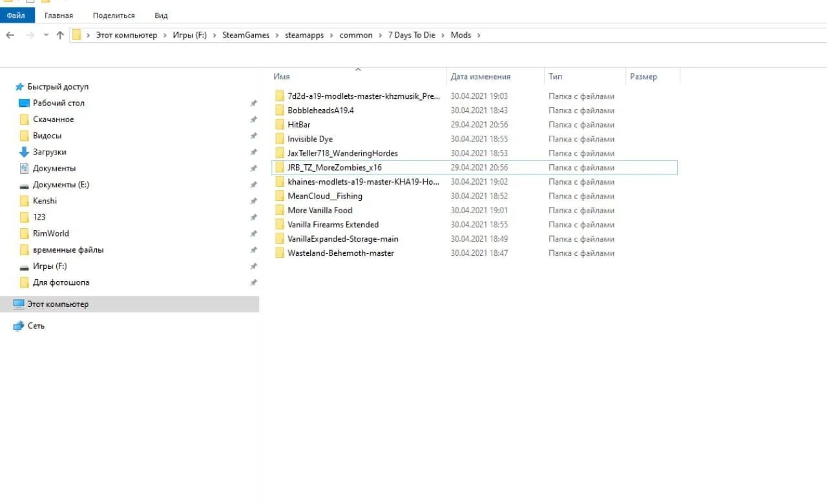Click the Игры (F:) drive icon in sidebar
This screenshot has height=504, width=827.
pos(25,266)
